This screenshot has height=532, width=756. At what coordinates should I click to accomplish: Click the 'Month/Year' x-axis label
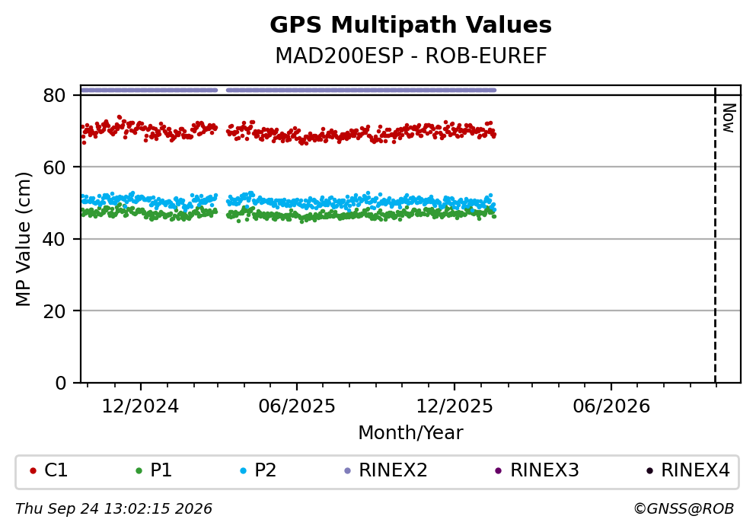pyautogui.click(x=411, y=433)
